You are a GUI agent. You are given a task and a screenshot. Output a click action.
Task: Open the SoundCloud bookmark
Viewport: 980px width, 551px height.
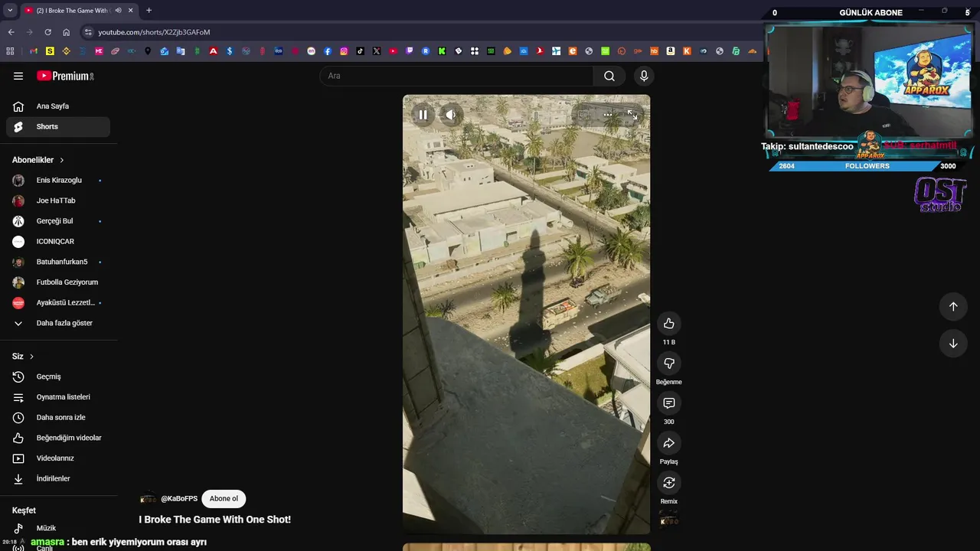click(x=753, y=51)
